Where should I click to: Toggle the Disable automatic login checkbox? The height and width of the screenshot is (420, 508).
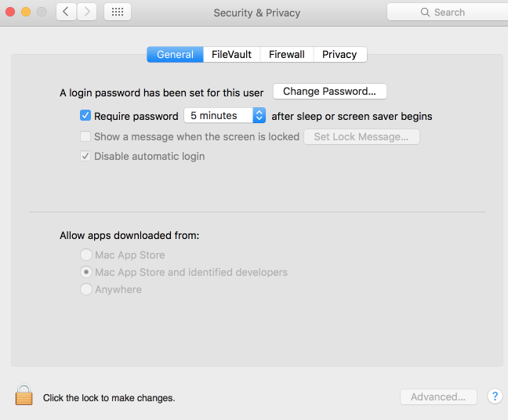(85, 156)
